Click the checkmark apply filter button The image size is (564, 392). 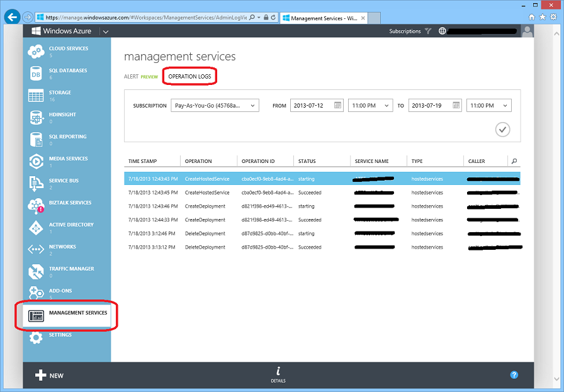pos(502,129)
